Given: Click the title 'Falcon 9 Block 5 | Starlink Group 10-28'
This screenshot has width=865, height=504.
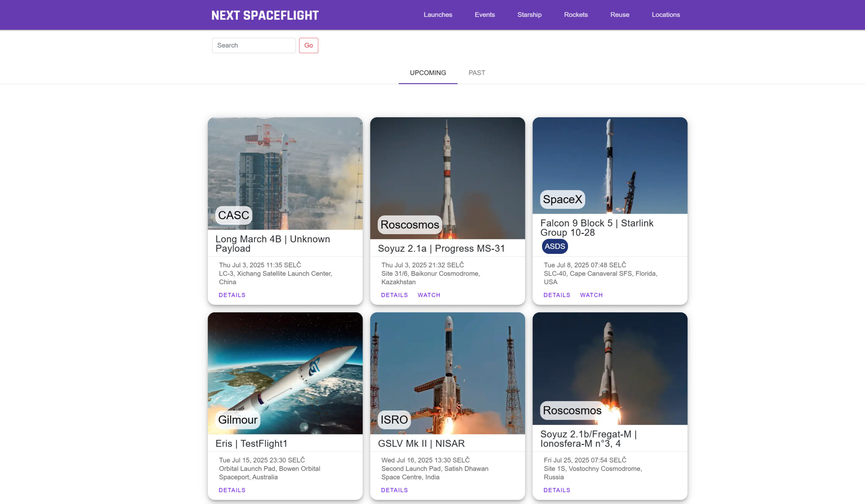Looking at the screenshot, I should [x=597, y=228].
